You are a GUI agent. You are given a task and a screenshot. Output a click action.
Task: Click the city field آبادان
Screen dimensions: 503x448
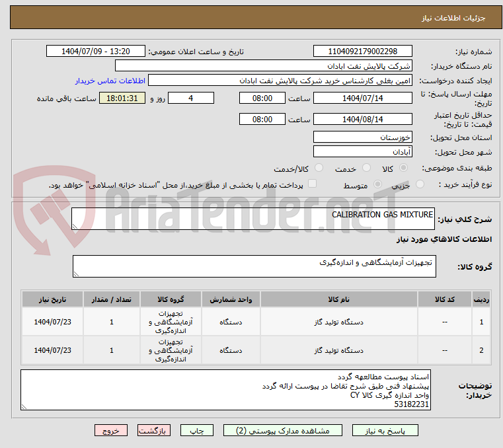[x=362, y=152]
